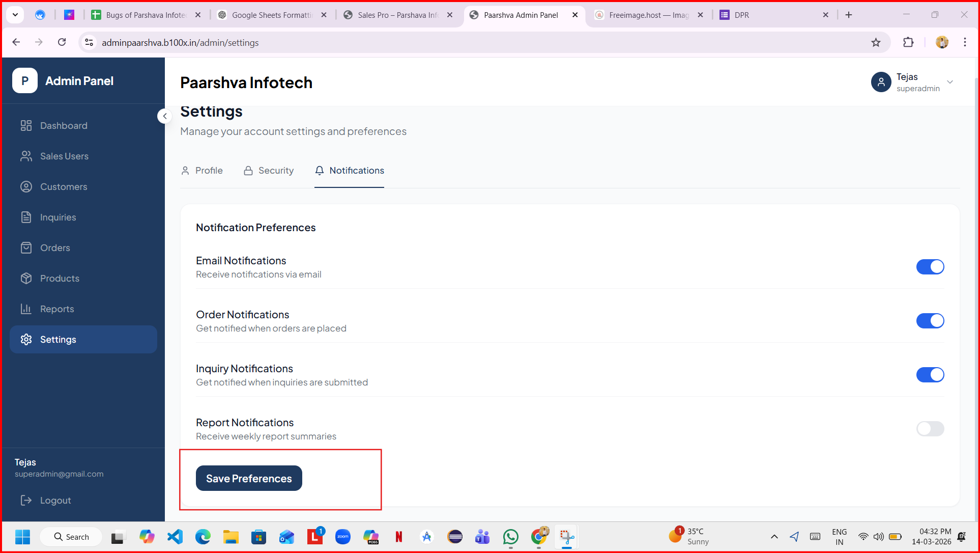Switch to Freeimage.host browser tab

[649, 15]
